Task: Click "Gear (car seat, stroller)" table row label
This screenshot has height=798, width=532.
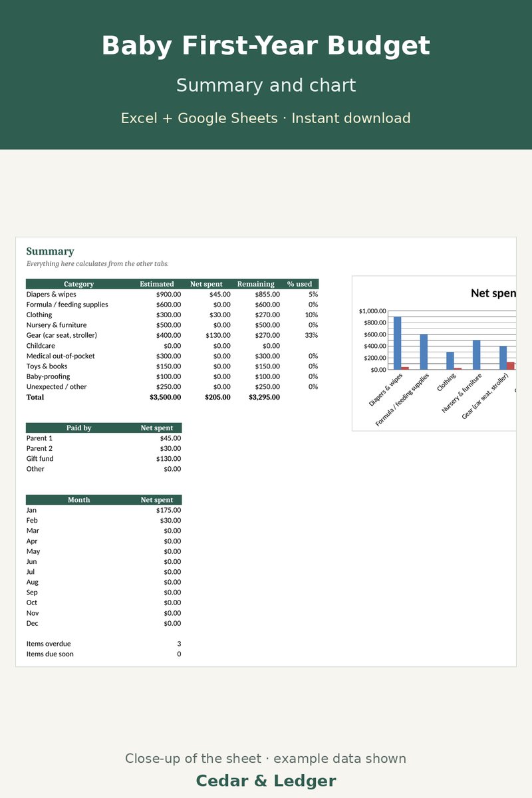Action: [x=62, y=335]
